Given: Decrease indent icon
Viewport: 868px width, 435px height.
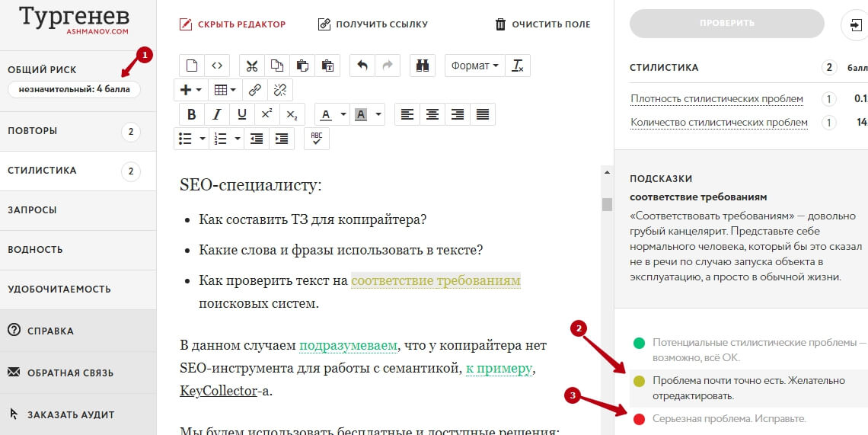Looking at the screenshot, I should [x=257, y=139].
